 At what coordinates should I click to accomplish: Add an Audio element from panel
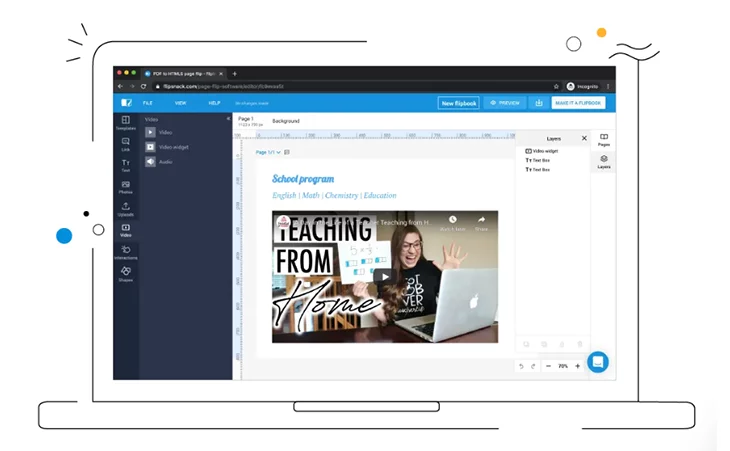[x=158, y=162]
